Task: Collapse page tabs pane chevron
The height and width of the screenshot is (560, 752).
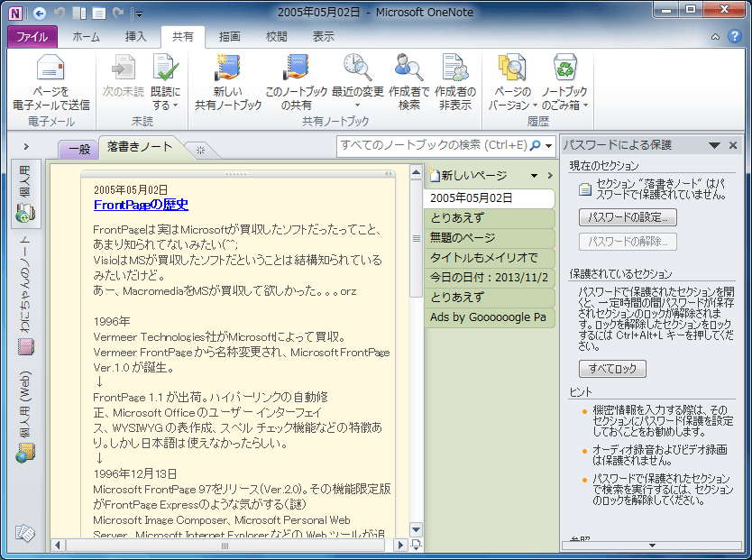Action: pyautogui.click(x=550, y=176)
